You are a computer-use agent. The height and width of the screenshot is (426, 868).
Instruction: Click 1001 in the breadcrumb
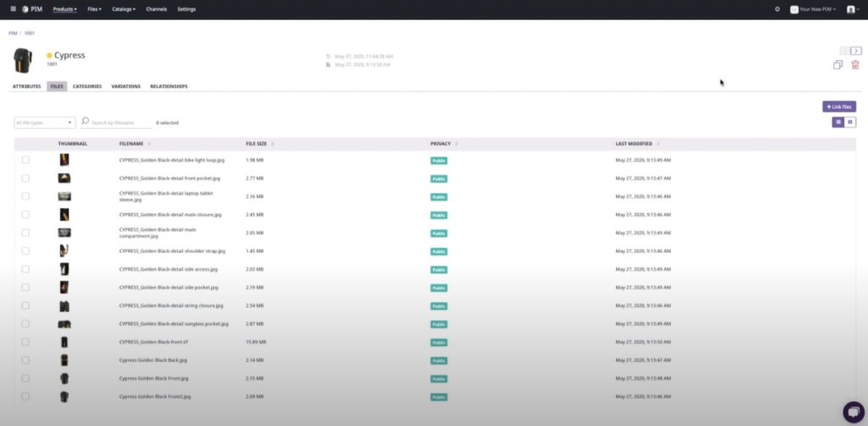[30, 33]
